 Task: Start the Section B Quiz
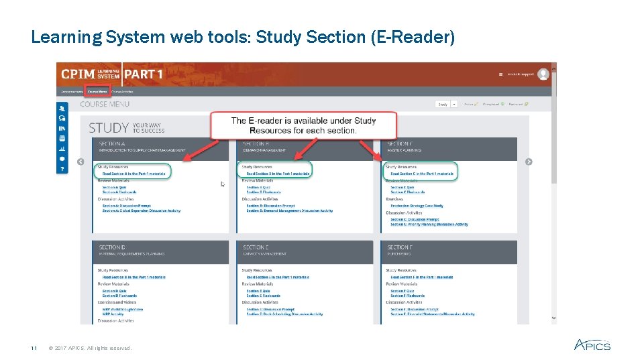(258, 187)
